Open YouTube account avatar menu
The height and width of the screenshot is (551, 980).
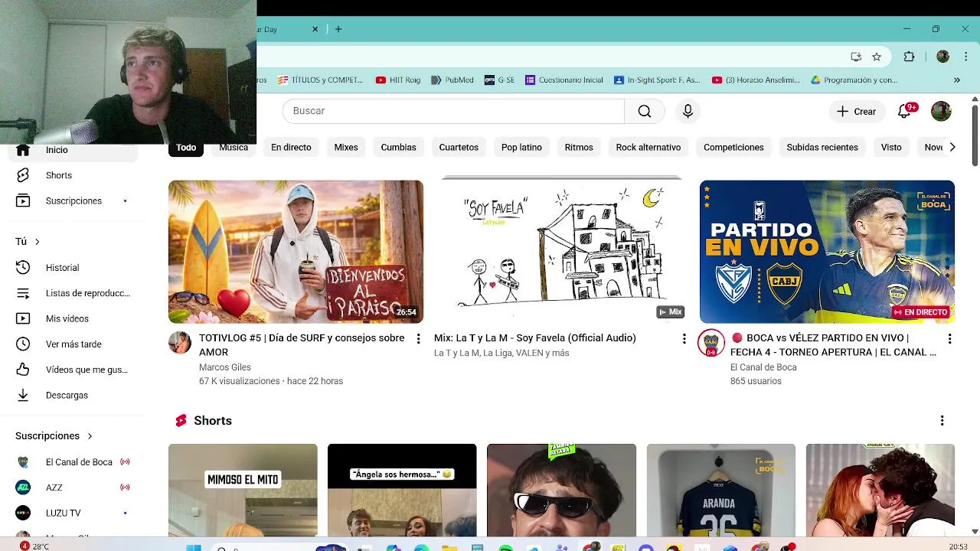coord(941,111)
